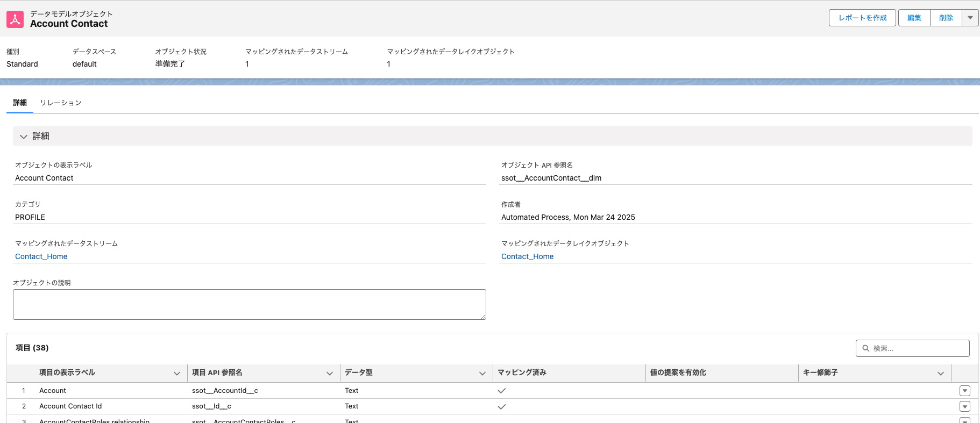Switch to the 詳細 tab

20,103
